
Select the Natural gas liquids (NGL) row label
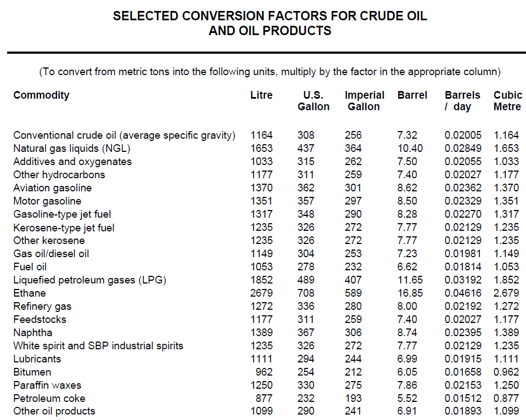[72, 148]
